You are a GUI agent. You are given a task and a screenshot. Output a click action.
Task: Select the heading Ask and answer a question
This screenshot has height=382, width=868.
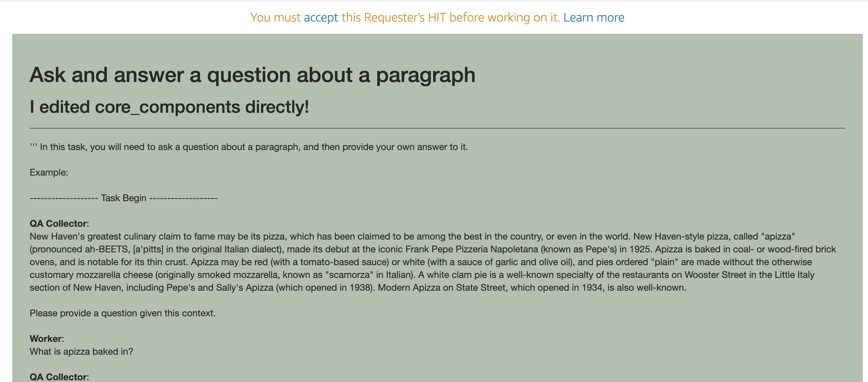point(253,75)
